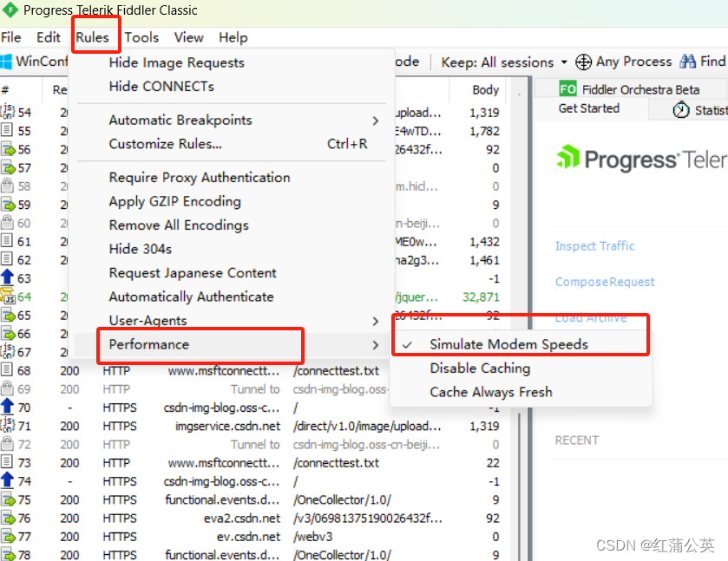Toggle Automatically Authenticate rule

(x=191, y=297)
